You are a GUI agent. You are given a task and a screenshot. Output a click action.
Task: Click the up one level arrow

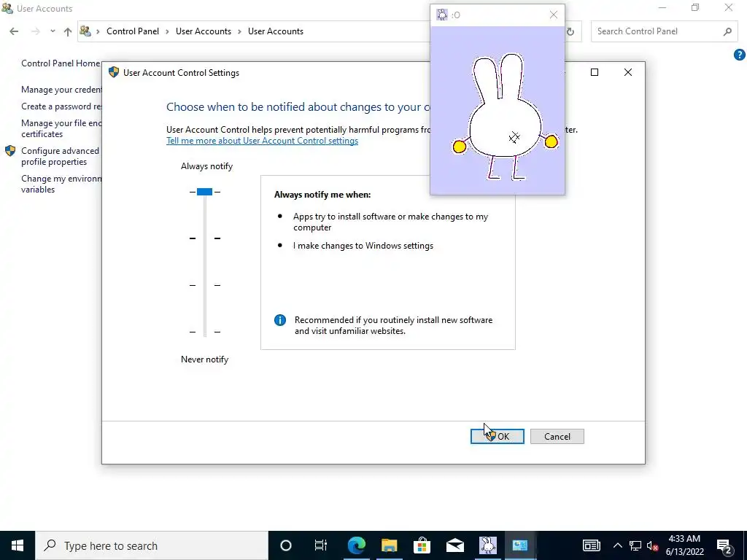(68, 31)
